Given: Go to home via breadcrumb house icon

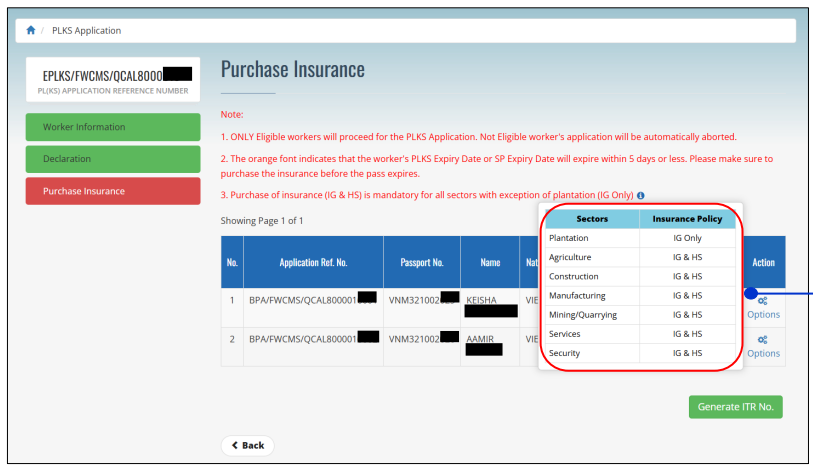Looking at the screenshot, I should coord(31,30).
